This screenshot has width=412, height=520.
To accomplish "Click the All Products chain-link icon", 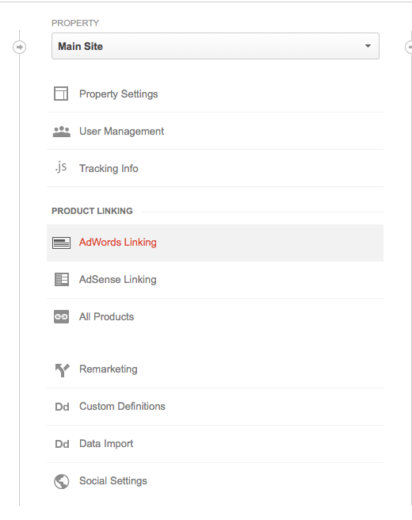I will click(61, 317).
